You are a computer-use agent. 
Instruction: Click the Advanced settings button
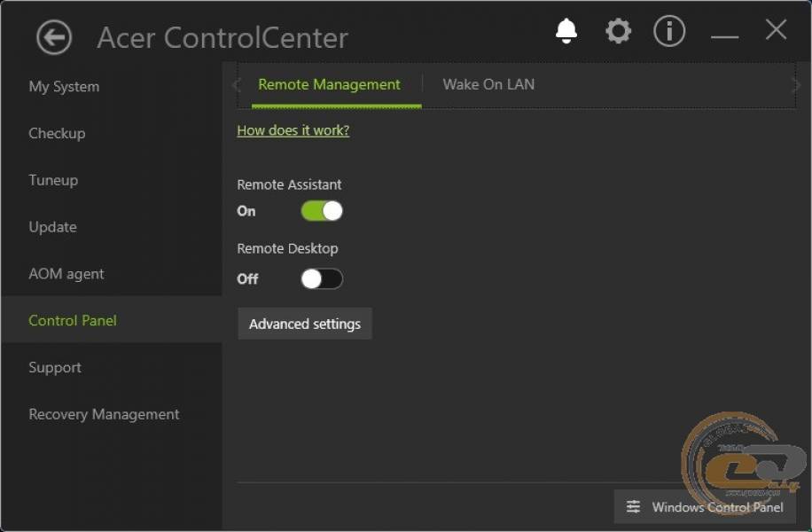tap(305, 324)
